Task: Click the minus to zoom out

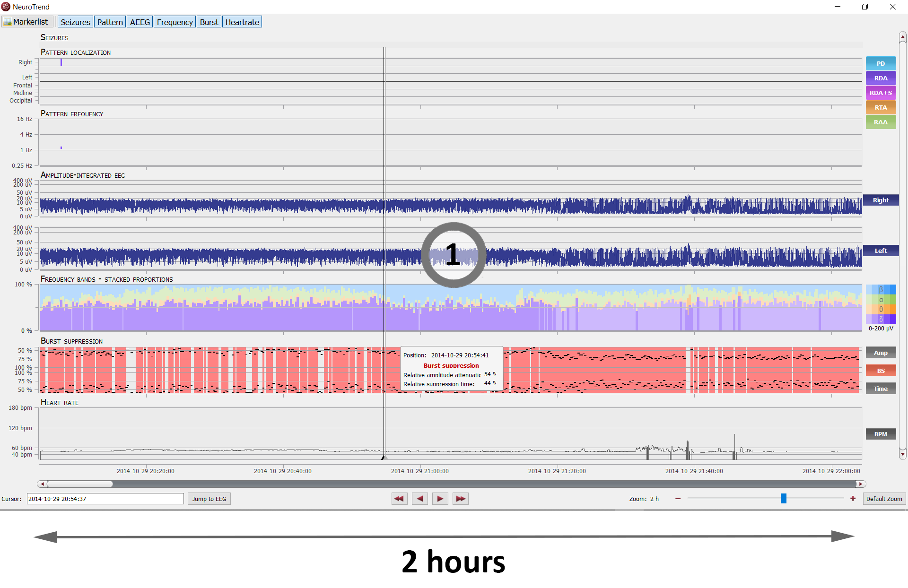Action: click(678, 498)
